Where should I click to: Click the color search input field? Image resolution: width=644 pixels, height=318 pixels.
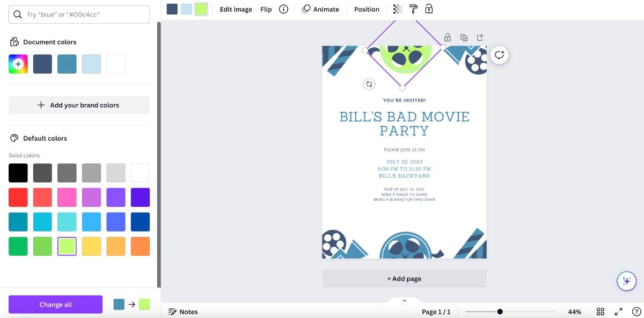(79, 15)
